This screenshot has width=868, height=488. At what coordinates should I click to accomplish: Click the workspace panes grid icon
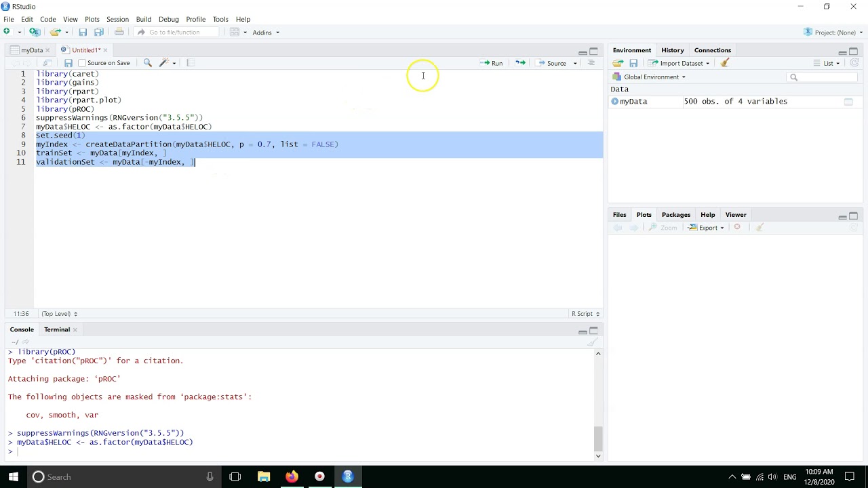[x=235, y=32]
